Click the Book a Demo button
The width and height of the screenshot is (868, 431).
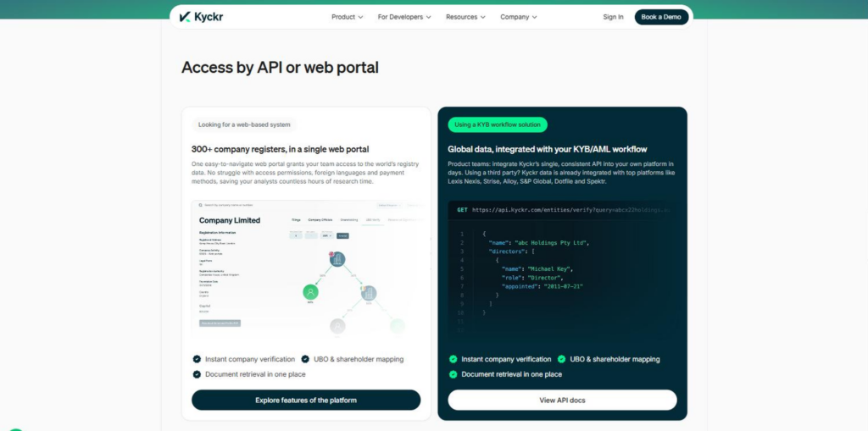pos(661,17)
